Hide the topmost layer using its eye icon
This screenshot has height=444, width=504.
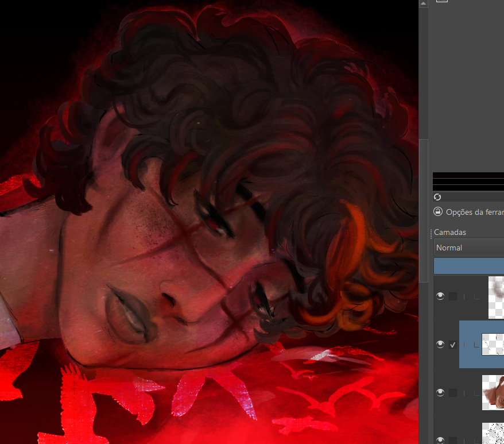(x=440, y=296)
